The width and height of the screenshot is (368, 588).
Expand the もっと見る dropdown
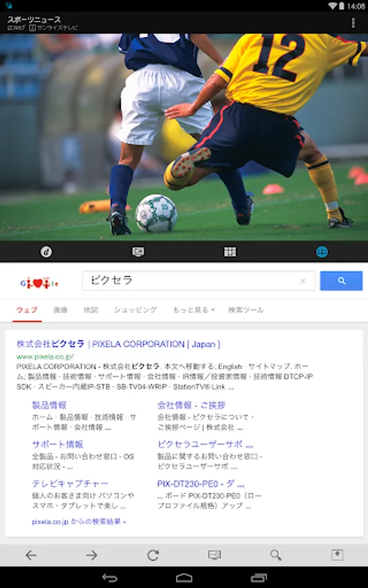click(x=193, y=310)
